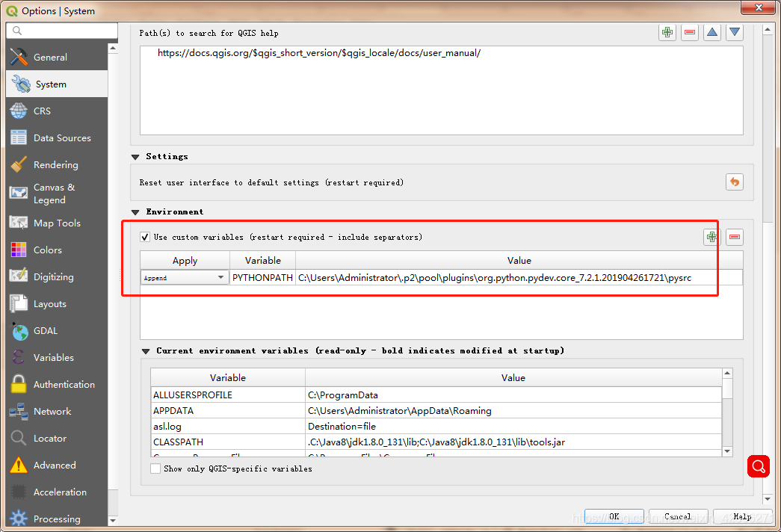Viewport: 781px width, 532px height.
Task: Click the Apply column header
Action: tap(185, 261)
